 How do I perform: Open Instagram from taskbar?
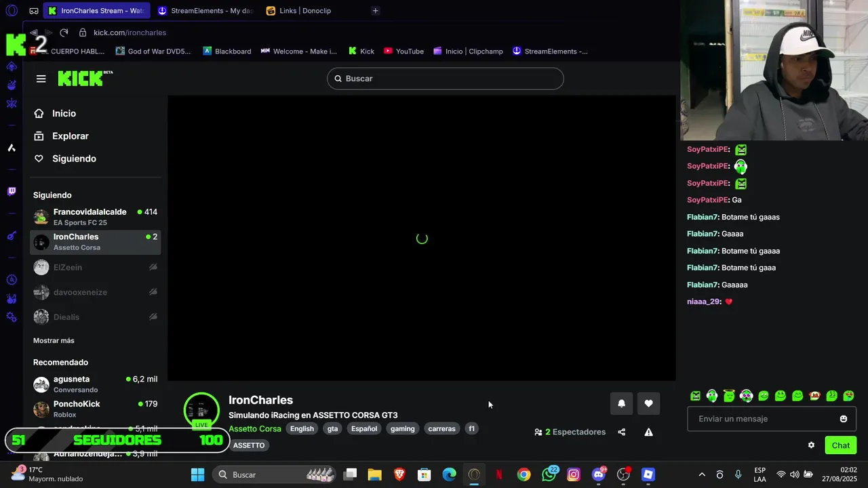(574, 474)
